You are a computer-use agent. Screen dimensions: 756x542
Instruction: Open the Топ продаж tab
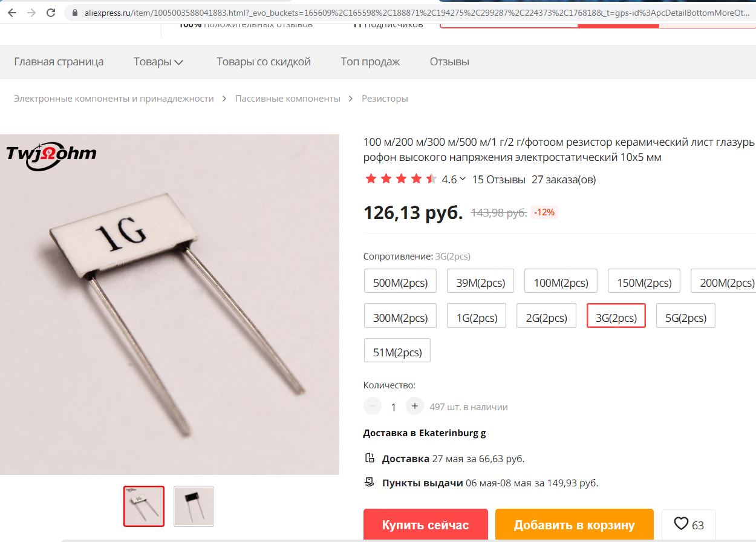(x=370, y=62)
